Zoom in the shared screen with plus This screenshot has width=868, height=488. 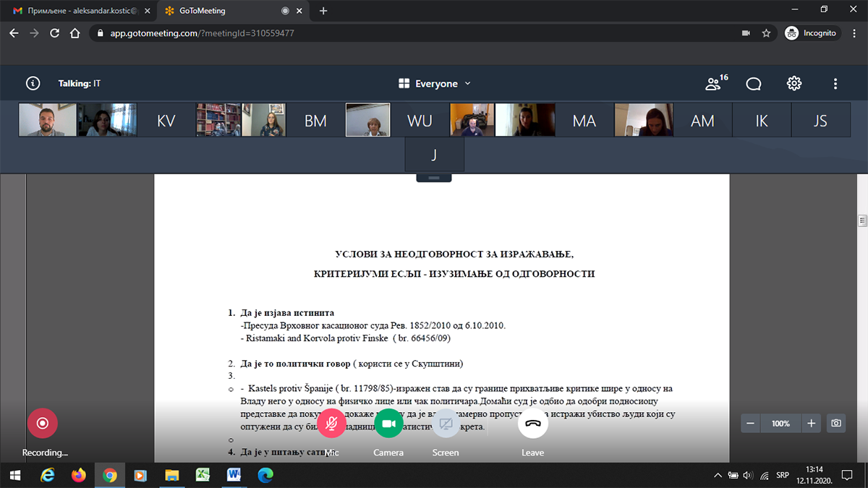click(x=812, y=423)
